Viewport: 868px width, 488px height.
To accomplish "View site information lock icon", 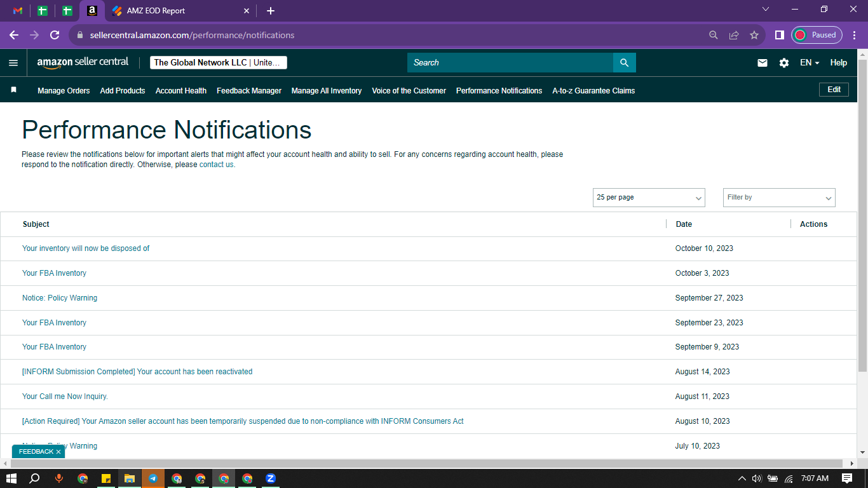I will [x=80, y=35].
